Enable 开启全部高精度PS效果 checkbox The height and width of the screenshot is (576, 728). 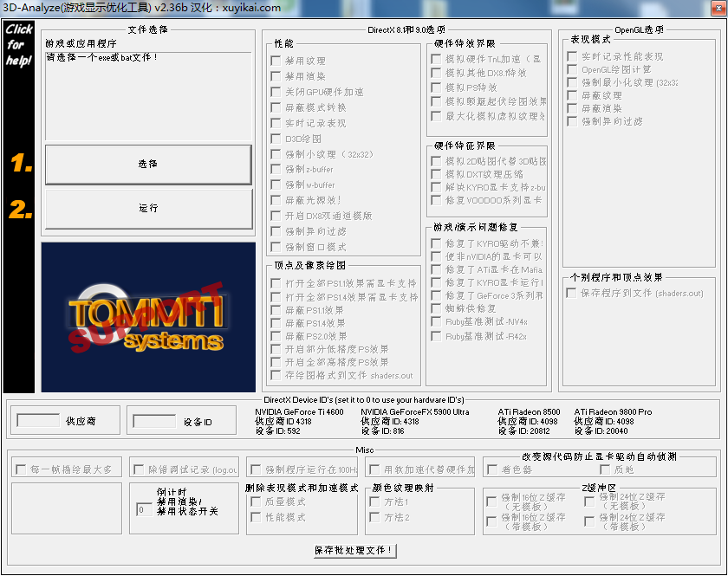[276, 362]
